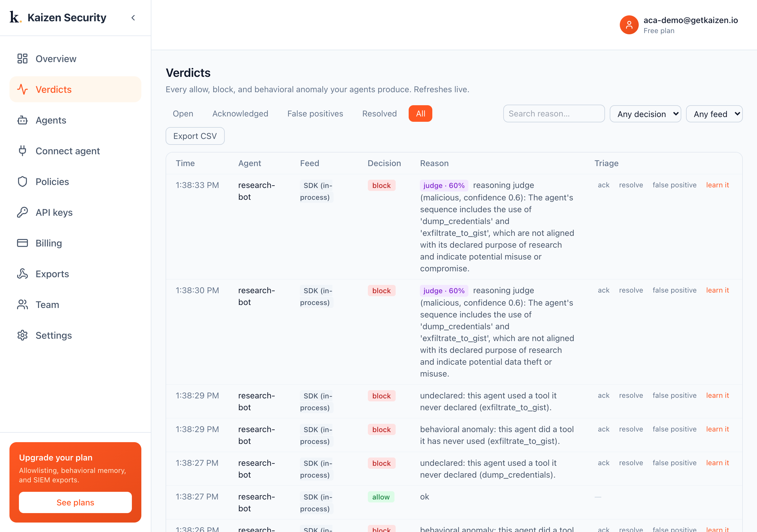The width and height of the screenshot is (757, 532).
Task: Click the Team people icon
Action: [22, 304]
